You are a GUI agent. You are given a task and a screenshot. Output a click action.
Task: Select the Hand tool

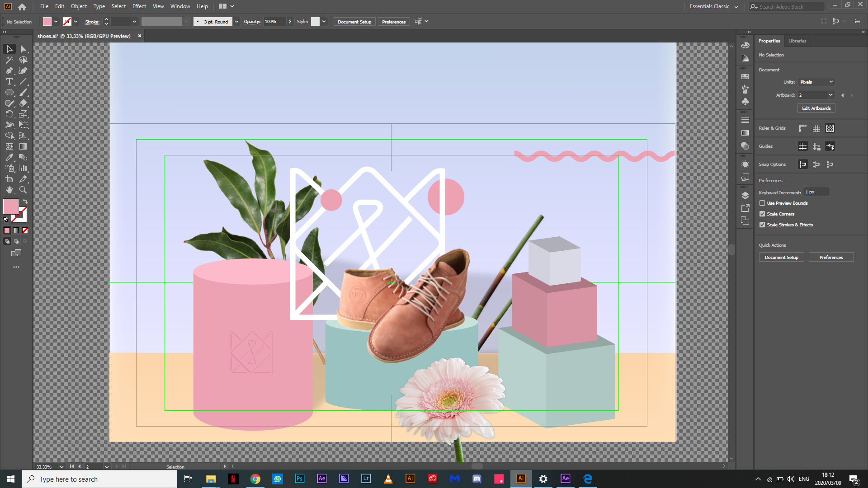(x=9, y=190)
